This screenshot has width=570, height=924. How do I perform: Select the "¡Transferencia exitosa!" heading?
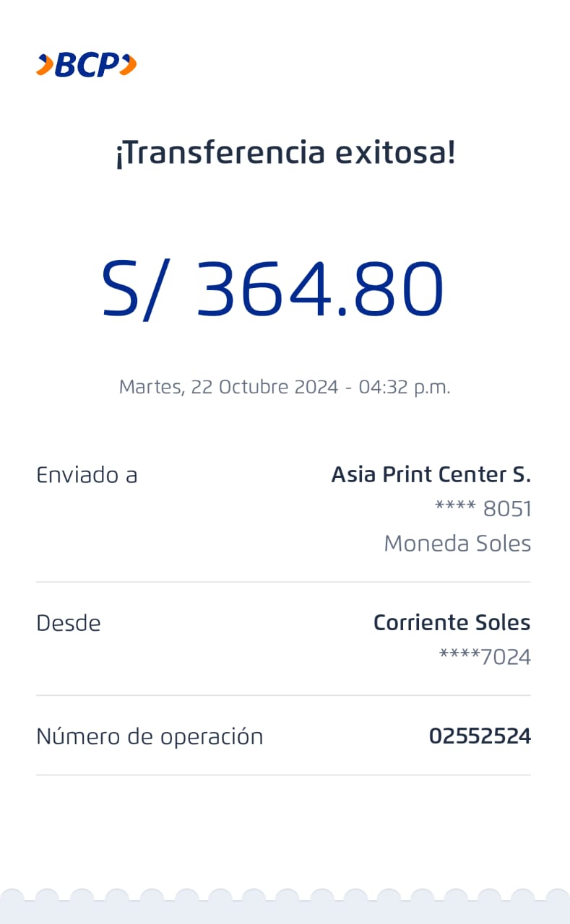coord(285,153)
